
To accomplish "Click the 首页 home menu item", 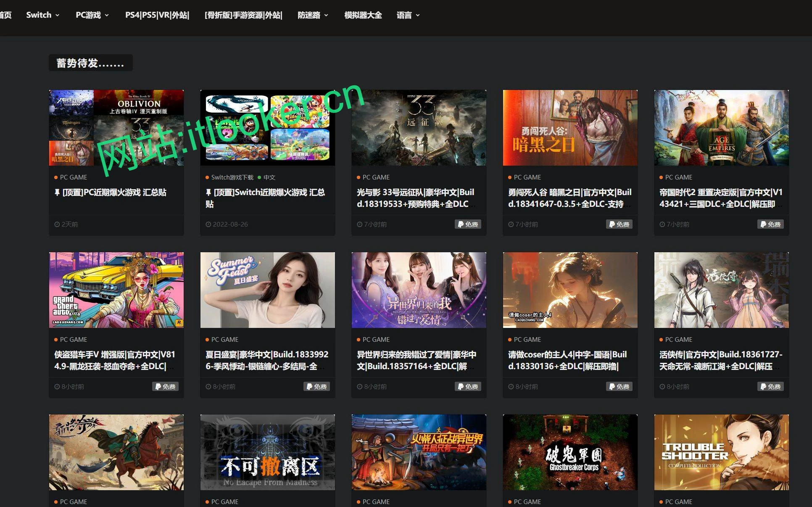I will (x=5, y=15).
